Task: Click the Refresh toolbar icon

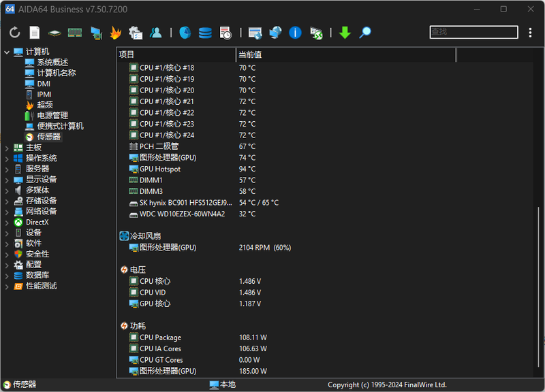Action: click(15, 33)
